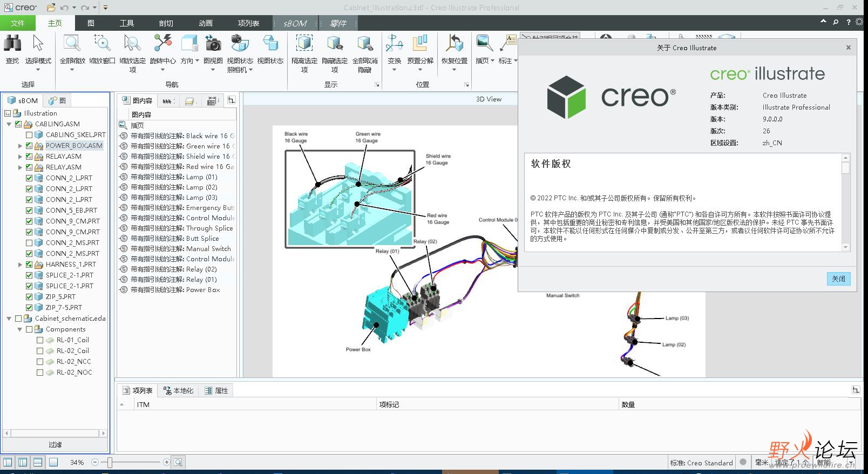Open the 文件 file menu
This screenshot has width=868, height=474.
17,23
